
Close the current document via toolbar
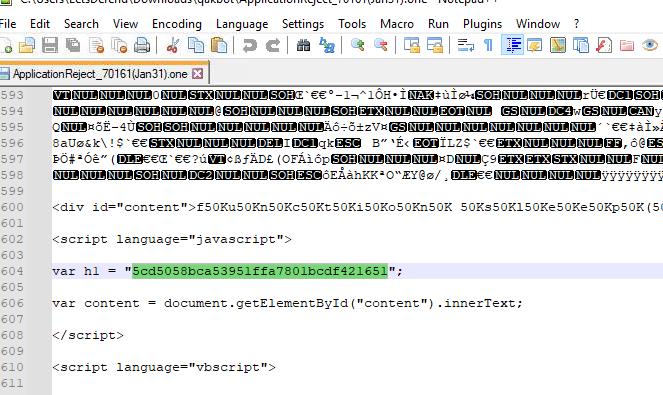[x=96, y=45]
